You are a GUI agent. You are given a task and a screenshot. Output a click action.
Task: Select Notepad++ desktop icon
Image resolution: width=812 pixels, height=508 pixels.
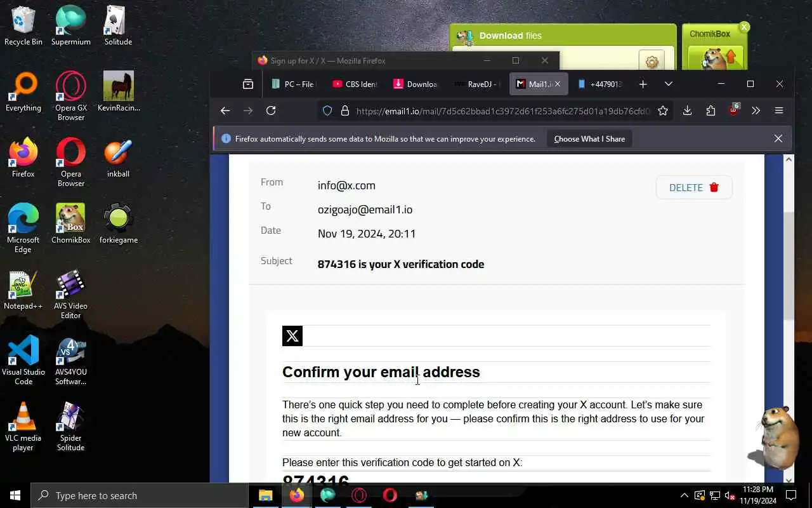point(23,291)
